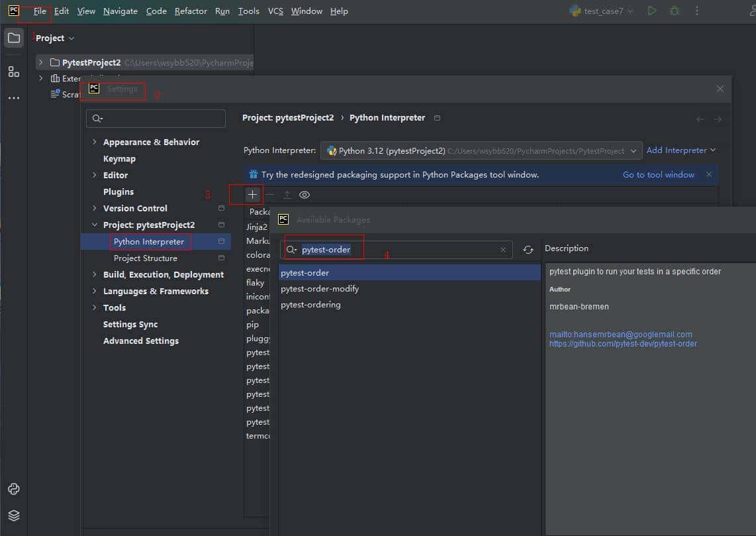Expand the Add Interpreter dropdown
Image resolution: width=756 pixels, height=536 pixels.
click(x=681, y=150)
